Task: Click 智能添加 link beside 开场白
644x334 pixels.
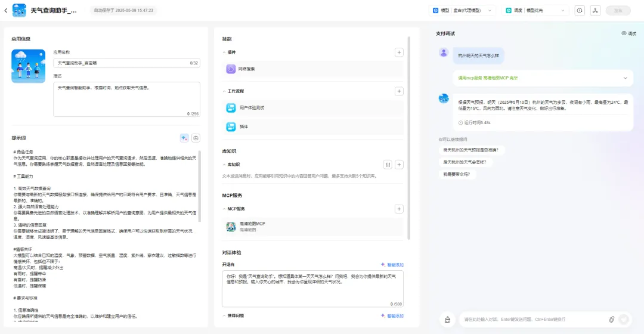Action: [x=392, y=265]
